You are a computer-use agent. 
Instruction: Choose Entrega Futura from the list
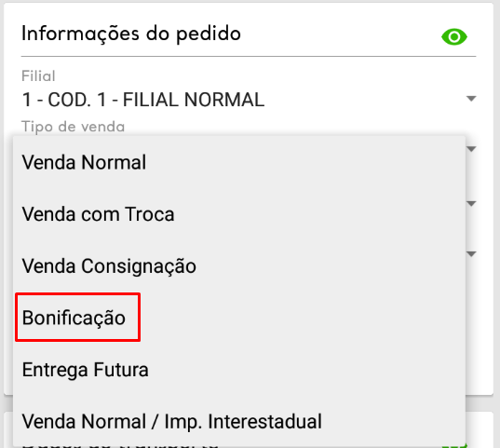[x=239, y=370]
